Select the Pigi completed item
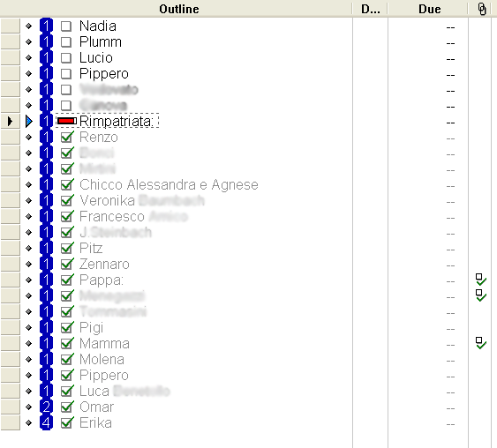Image resolution: width=497 pixels, height=448 pixels. tap(91, 327)
